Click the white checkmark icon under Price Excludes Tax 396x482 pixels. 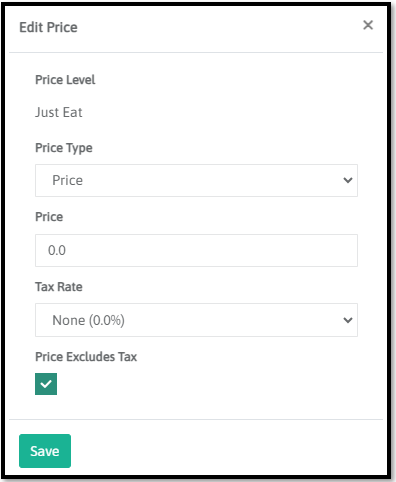(x=46, y=384)
